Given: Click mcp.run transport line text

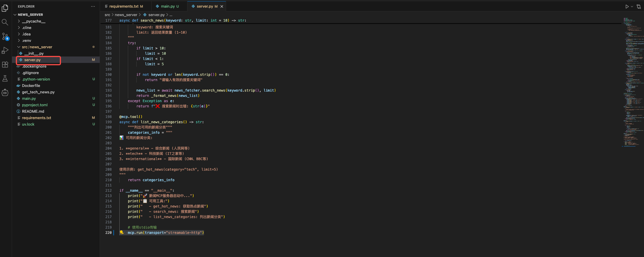Looking at the screenshot, I should point(166,232).
